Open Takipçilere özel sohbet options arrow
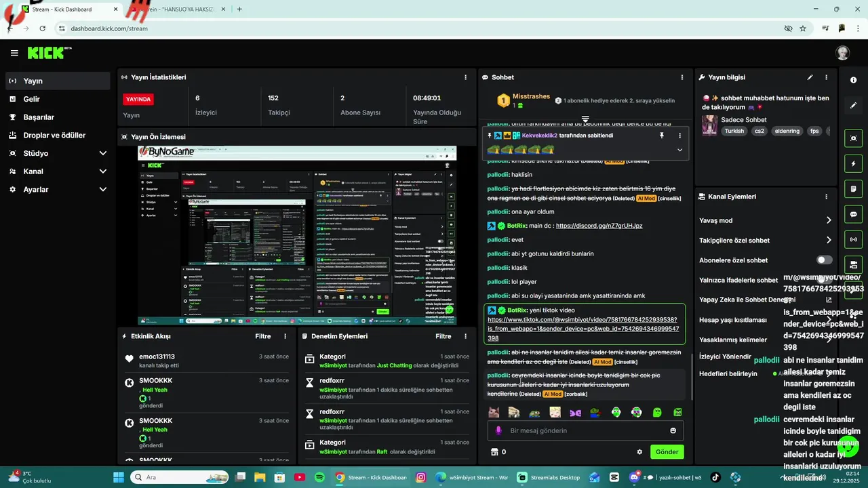Viewport: 868px width, 488px height. [x=829, y=240]
